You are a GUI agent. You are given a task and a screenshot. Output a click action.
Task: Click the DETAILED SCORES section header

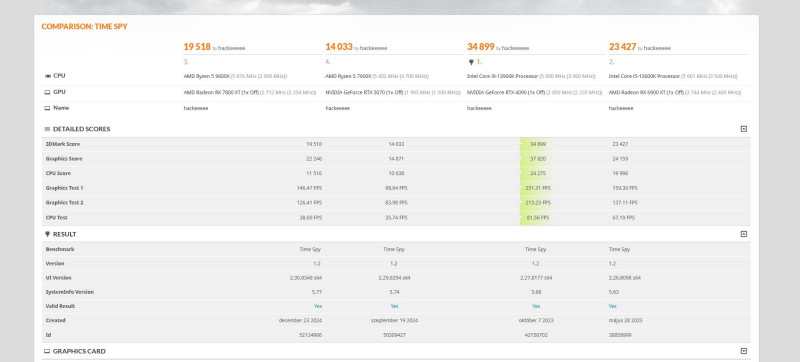pos(82,129)
